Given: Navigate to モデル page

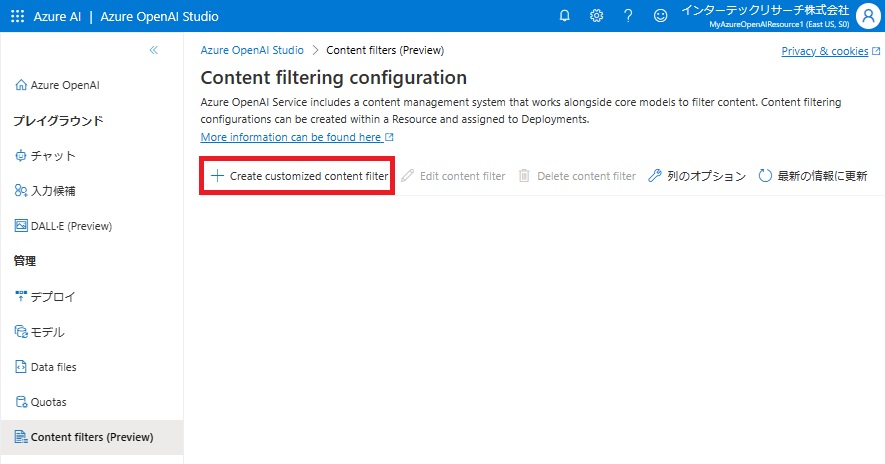Looking at the screenshot, I should coord(48,332).
